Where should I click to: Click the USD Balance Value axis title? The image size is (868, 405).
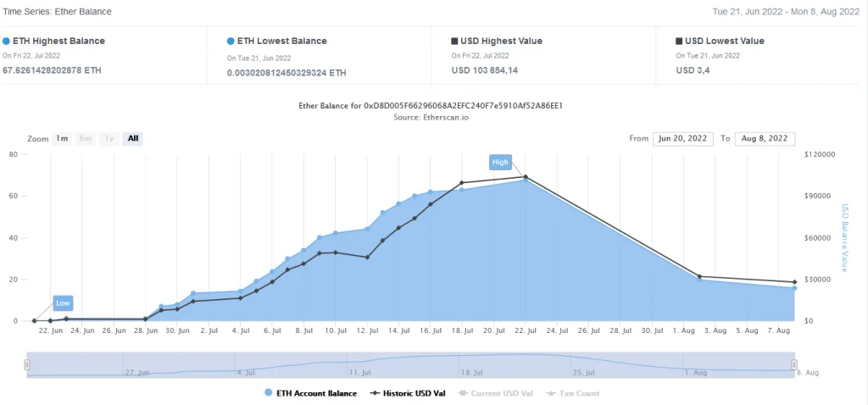click(845, 238)
